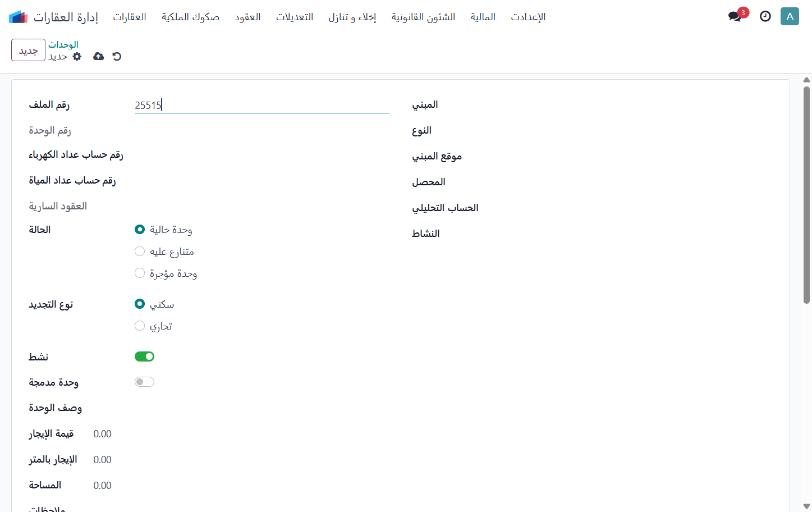Click the 0.00 value next to قيمة الإيجار

coord(102,434)
